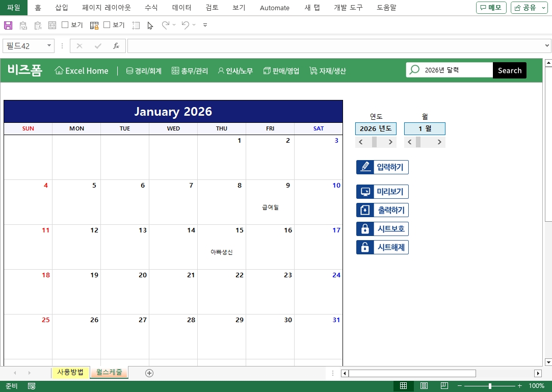Click the 시트해제 unlock button
This screenshot has height=392, width=552.
click(382, 247)
